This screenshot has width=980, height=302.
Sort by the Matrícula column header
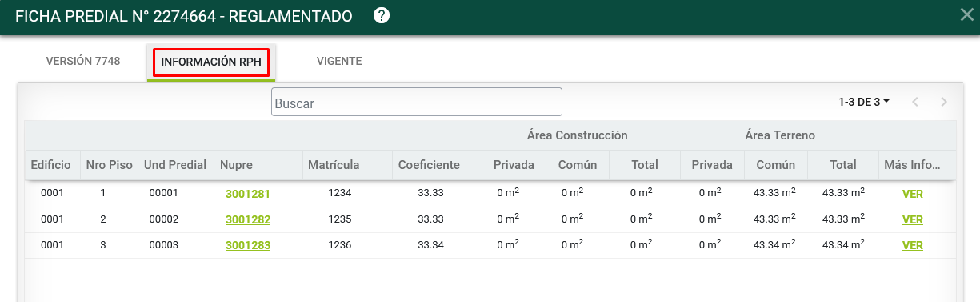coord(334,165)
